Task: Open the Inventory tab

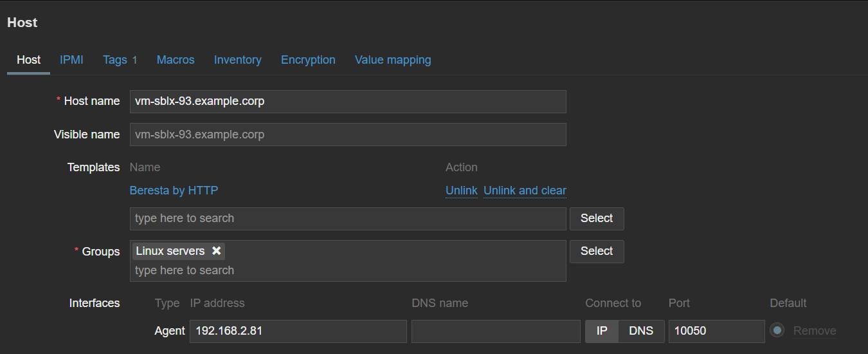Action: (237, 60)
